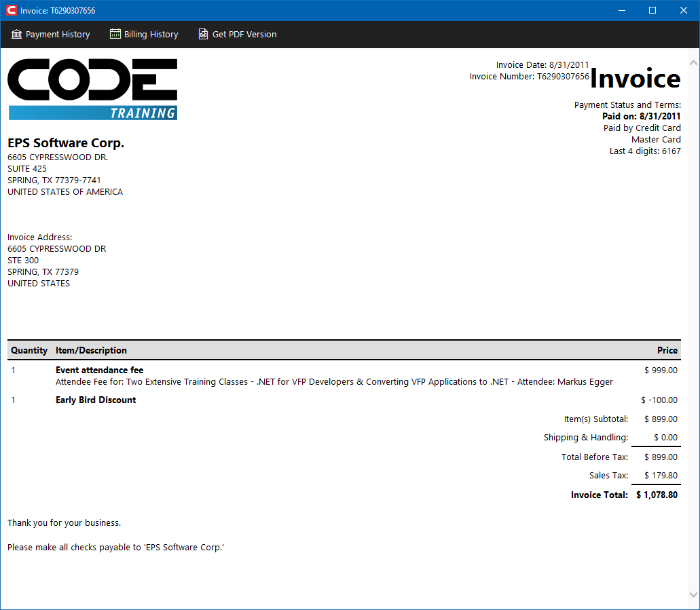
Task: Click Item/Description column header
Action: click(91, 350)
